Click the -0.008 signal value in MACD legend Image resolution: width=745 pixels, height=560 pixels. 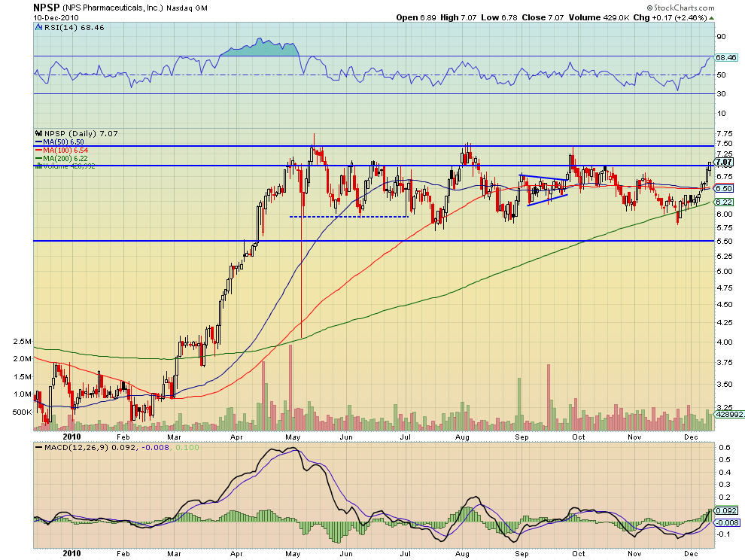(155, 448)
